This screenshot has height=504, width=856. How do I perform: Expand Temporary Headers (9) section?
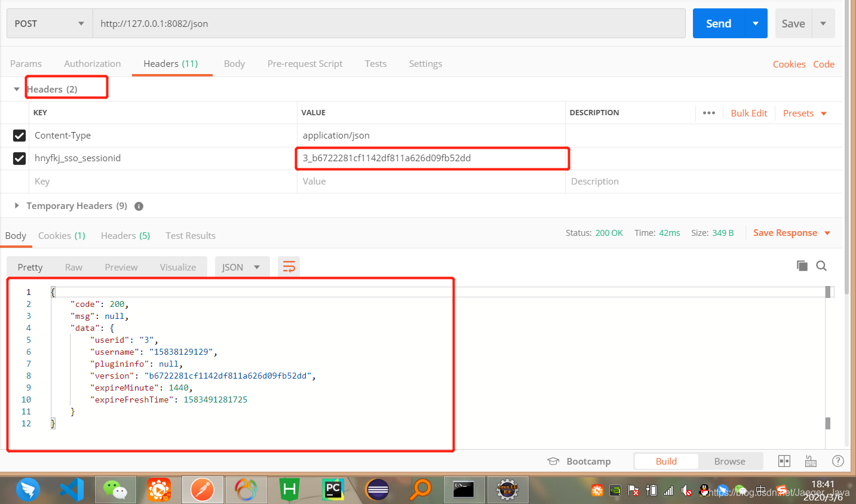(x=17, y=205)
